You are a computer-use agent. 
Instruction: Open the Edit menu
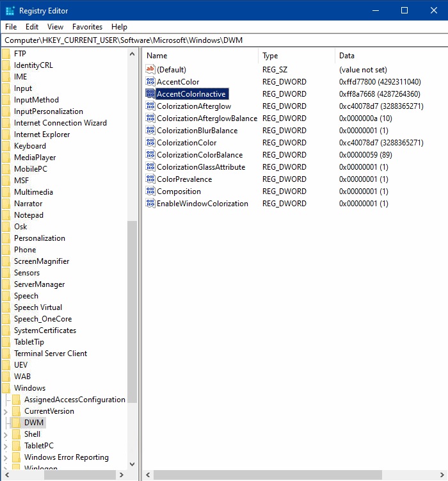32,27
